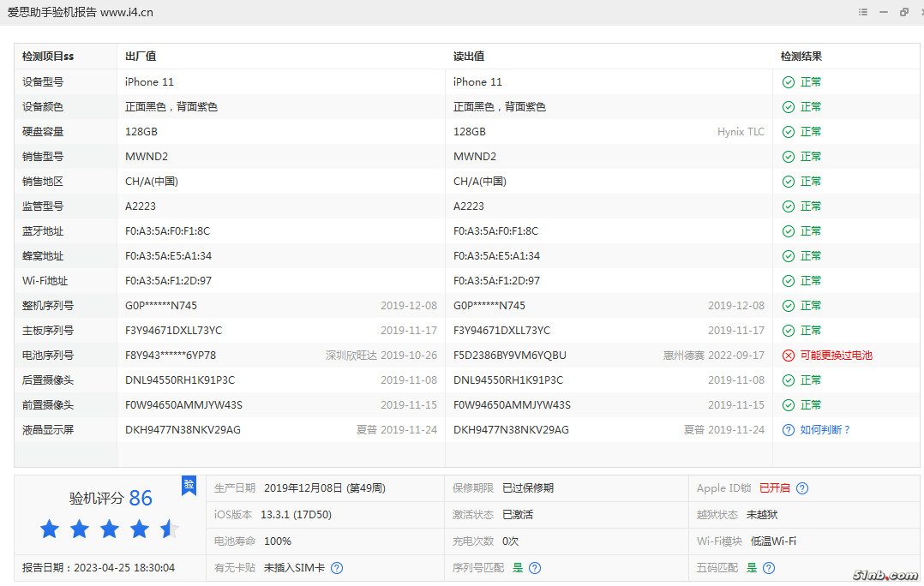This screenshot has width=924, height=586.
Task: Click the green check icon for 监管型号
Action: pos(789,206)
